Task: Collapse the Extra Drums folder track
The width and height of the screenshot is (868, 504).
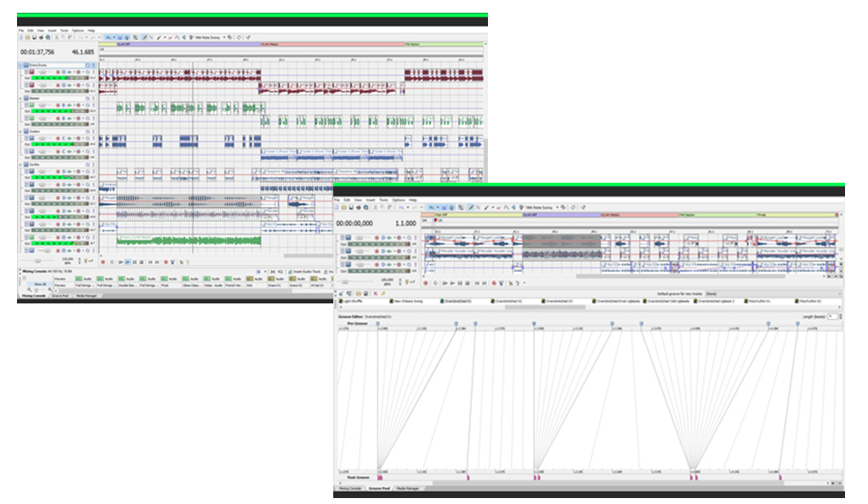Action: coord(21,65)
